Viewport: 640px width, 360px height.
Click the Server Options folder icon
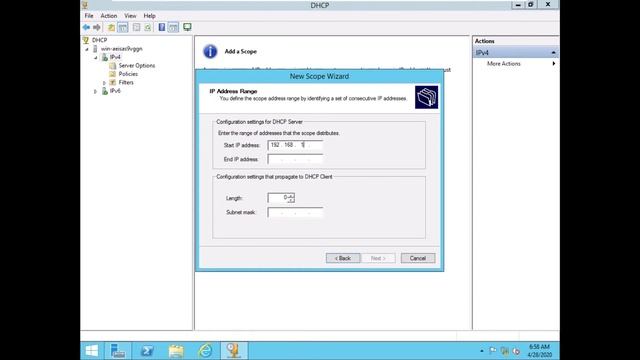(x=113, y=65)
